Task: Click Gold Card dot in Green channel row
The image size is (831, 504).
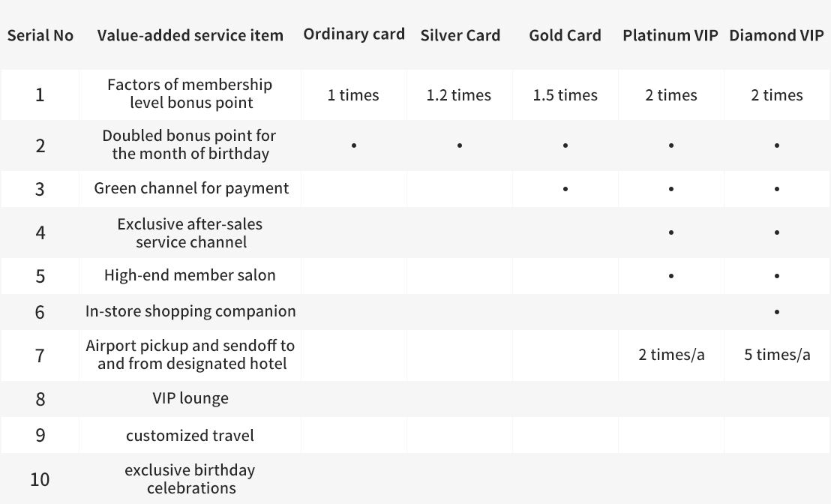Action: coord(565,189)
